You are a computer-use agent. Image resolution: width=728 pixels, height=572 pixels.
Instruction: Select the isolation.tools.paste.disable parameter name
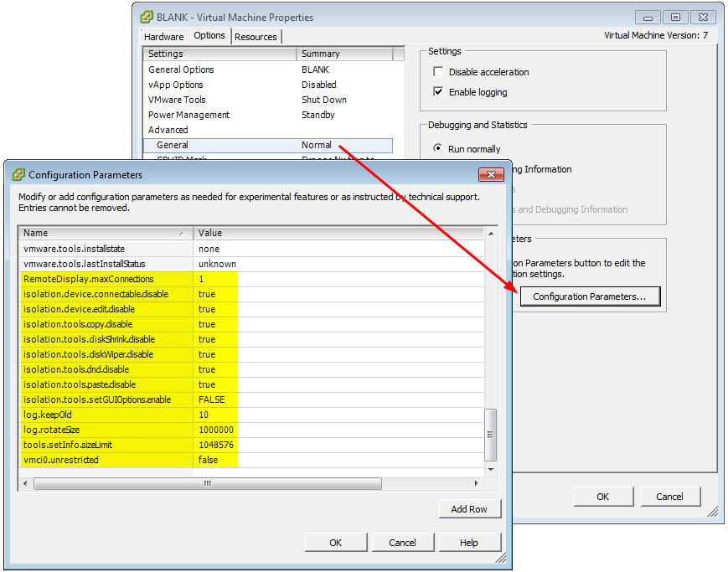(80, 384)
